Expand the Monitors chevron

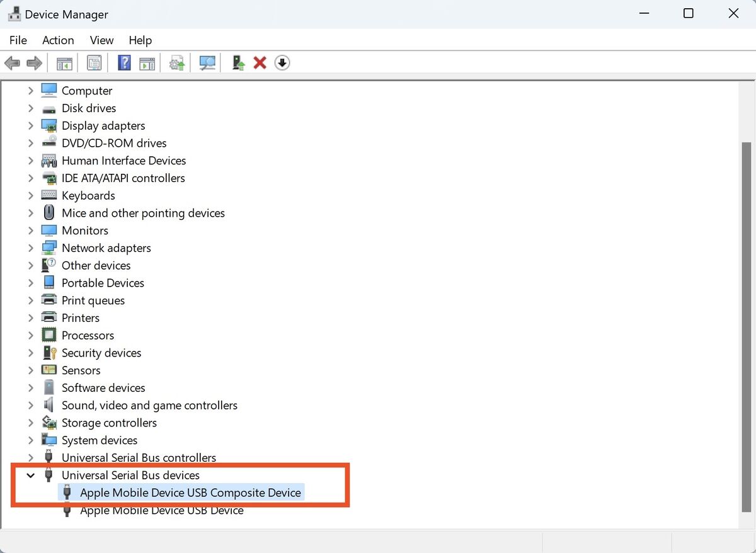[30, 231]
